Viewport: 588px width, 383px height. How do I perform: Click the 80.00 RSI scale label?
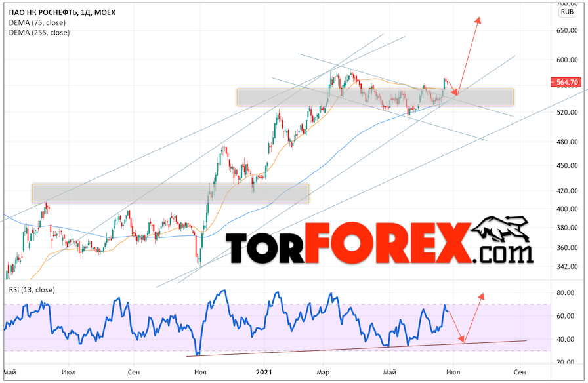tap(566, 292)
